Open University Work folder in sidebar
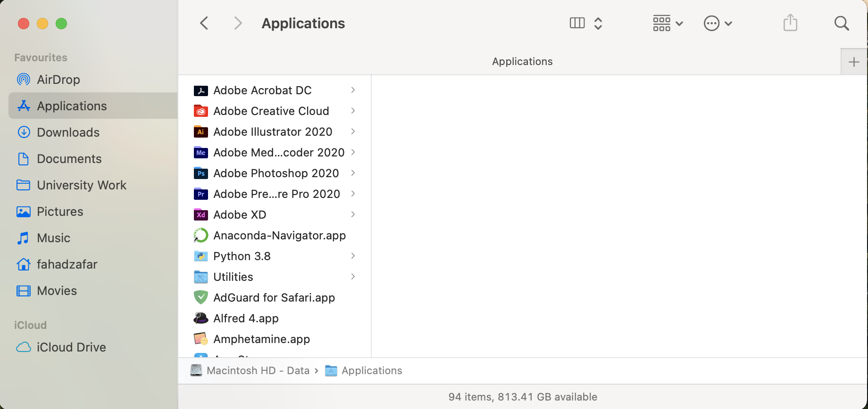Viewport: 868px width, 409px height. click(x=93, y=185)
